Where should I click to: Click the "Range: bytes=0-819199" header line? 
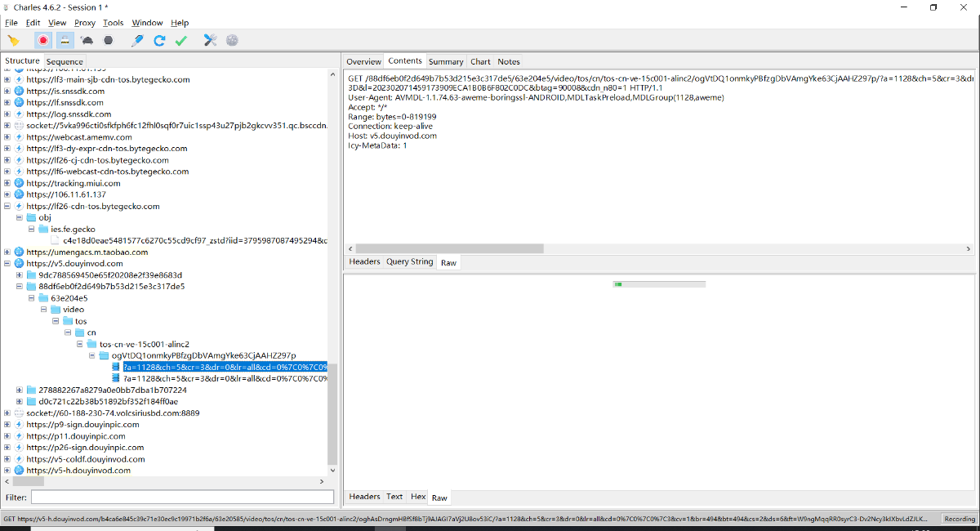click(x=392, y=117)
